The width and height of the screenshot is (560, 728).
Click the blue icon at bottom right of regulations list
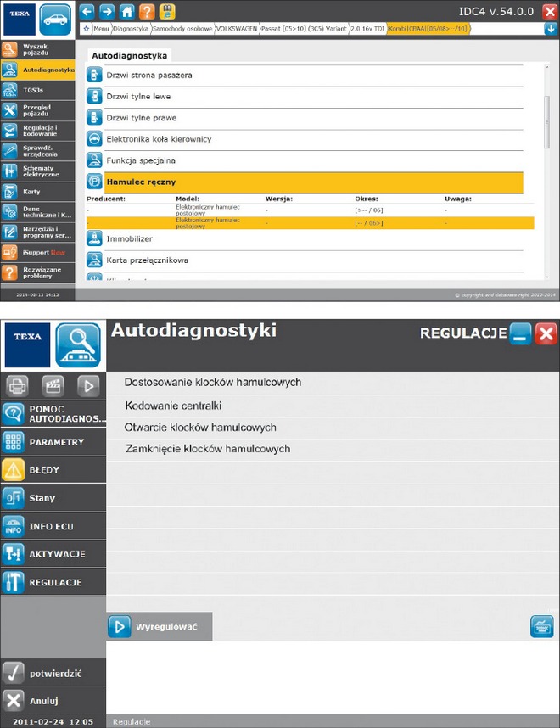pos(541,626)
